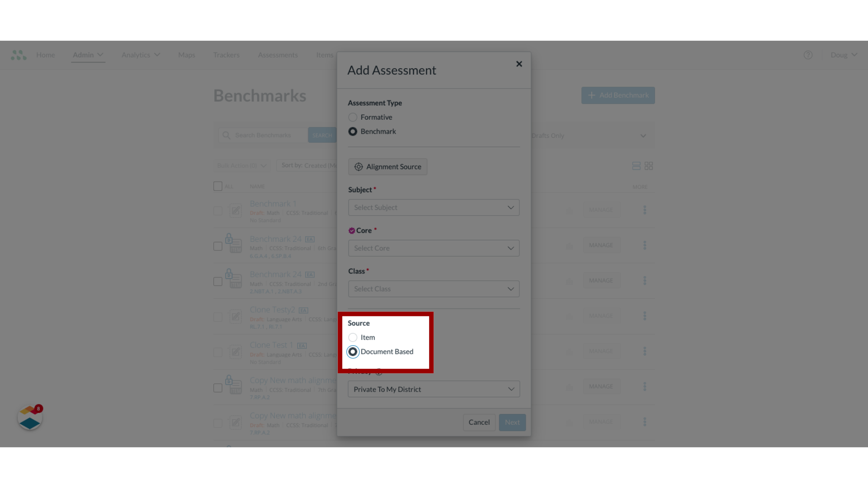Expand the Select Class dropdown
Viewport: 868px width, 488px height.
(x=434, y=288)
